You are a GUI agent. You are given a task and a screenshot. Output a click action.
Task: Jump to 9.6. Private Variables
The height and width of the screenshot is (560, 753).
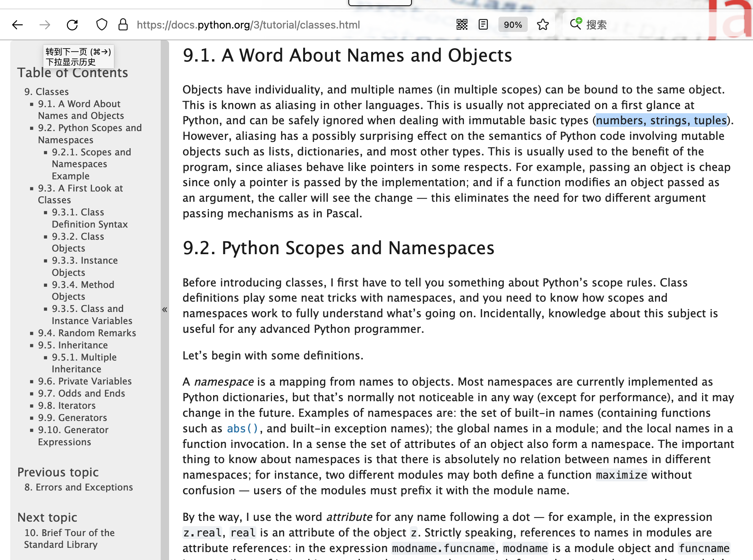[x=85, y=381]
